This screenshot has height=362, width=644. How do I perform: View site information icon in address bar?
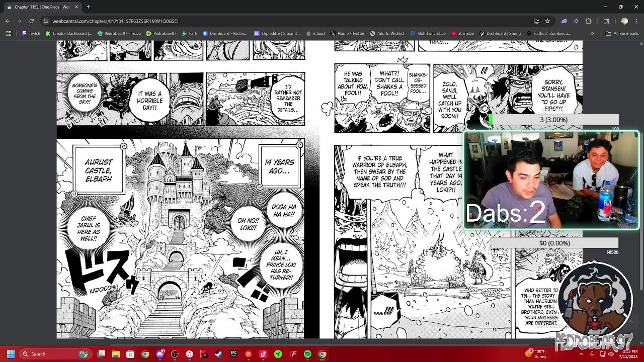pyautogui.click(x=46, y=21)
